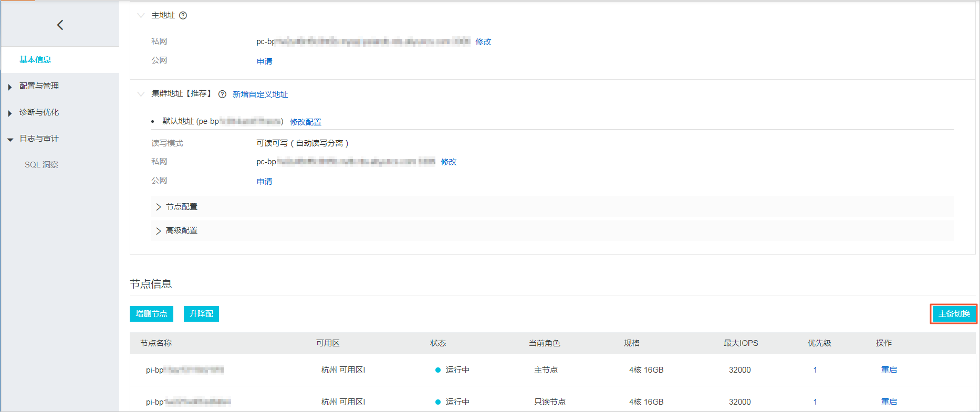
Task: Click 4核 16GB in 主节点 row
Action: pos(647,370)
